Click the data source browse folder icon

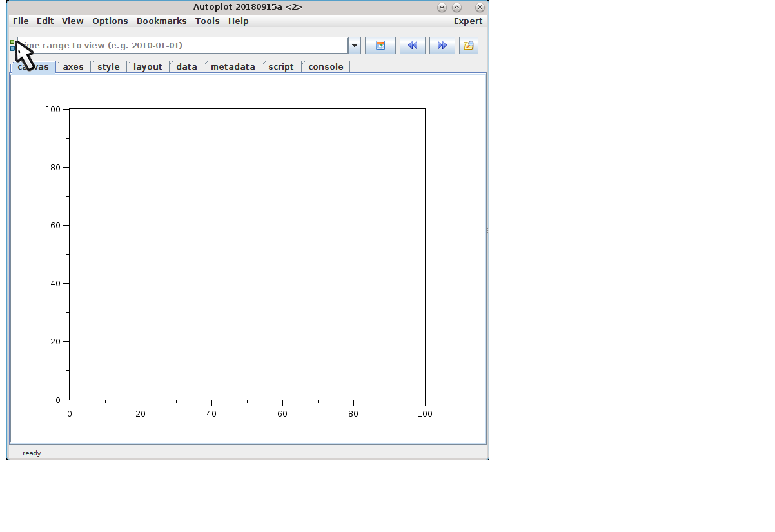pyautogui.click(x=468, y=46)
